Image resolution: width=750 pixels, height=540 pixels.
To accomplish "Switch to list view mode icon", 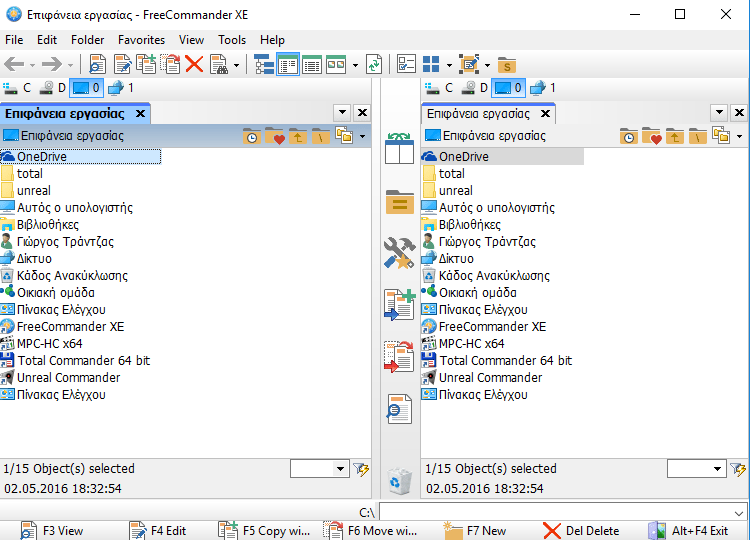I will (x=288, y=64).
